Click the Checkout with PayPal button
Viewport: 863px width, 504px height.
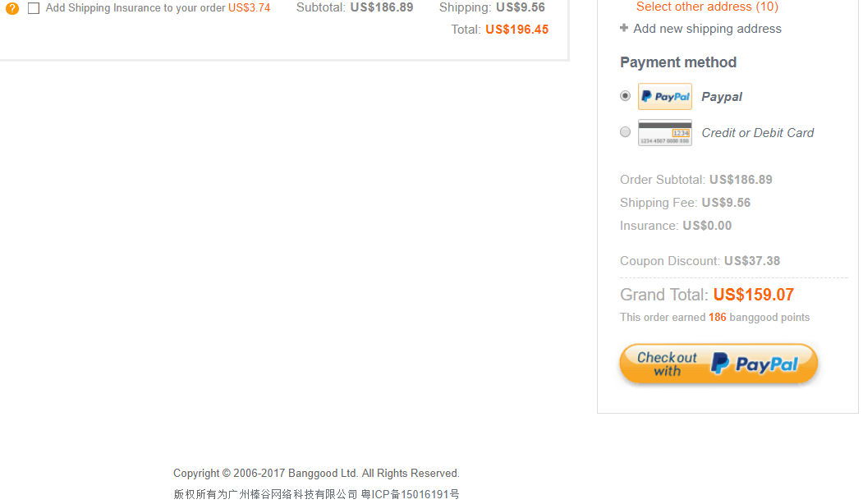(x=718, y=364)
